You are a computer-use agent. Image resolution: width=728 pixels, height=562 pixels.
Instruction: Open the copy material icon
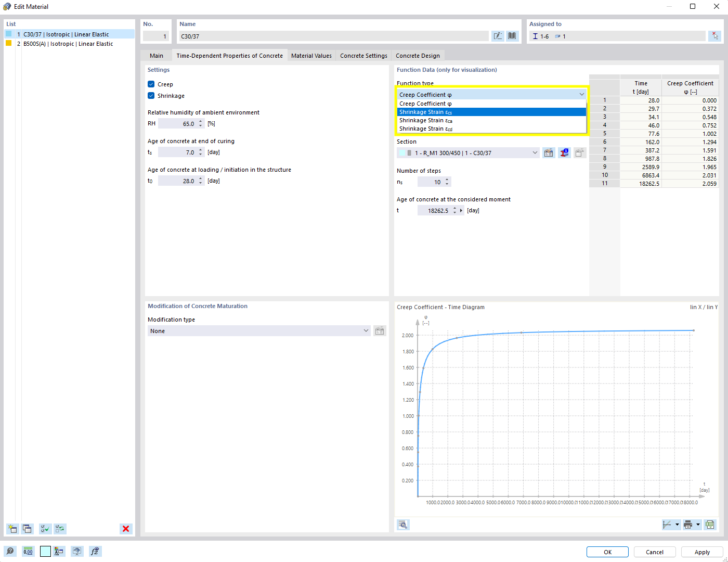(27, 529)
